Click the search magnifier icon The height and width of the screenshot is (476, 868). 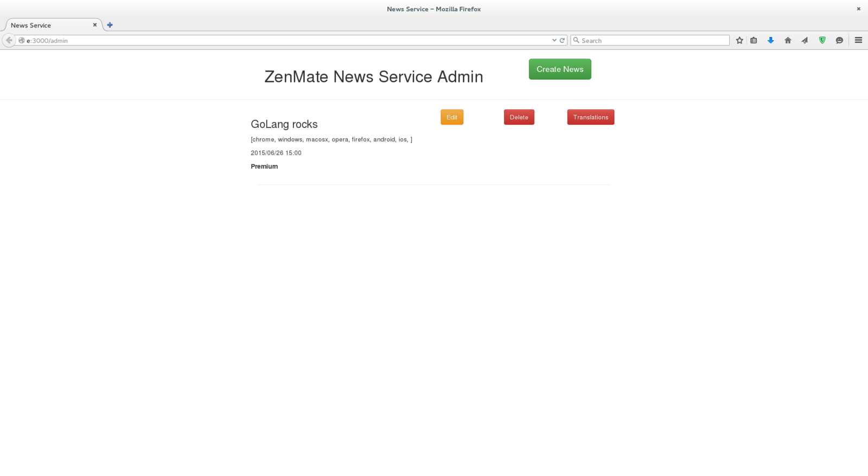pos(576,40)
